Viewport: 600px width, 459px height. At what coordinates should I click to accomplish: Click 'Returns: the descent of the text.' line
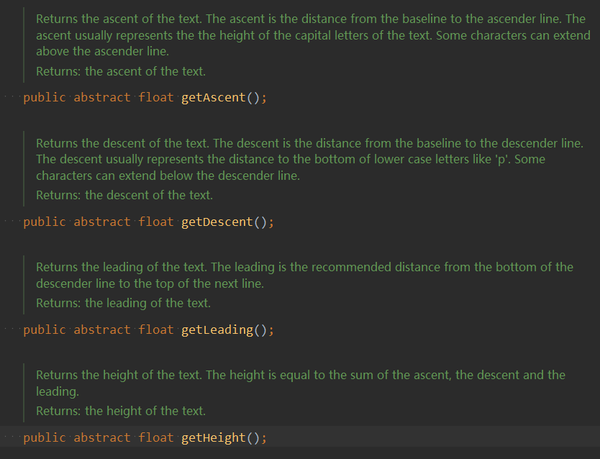coord(124,195)
